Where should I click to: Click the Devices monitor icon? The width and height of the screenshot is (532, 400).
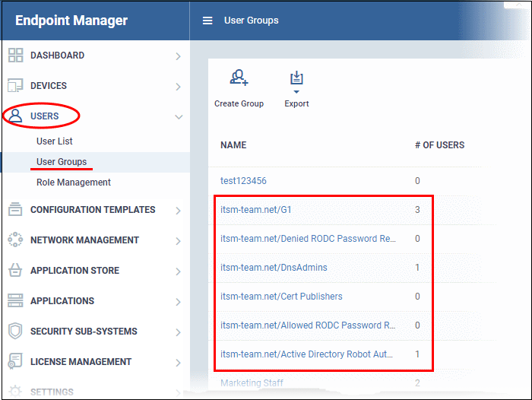pyautogui.click(x=15, y=86)
